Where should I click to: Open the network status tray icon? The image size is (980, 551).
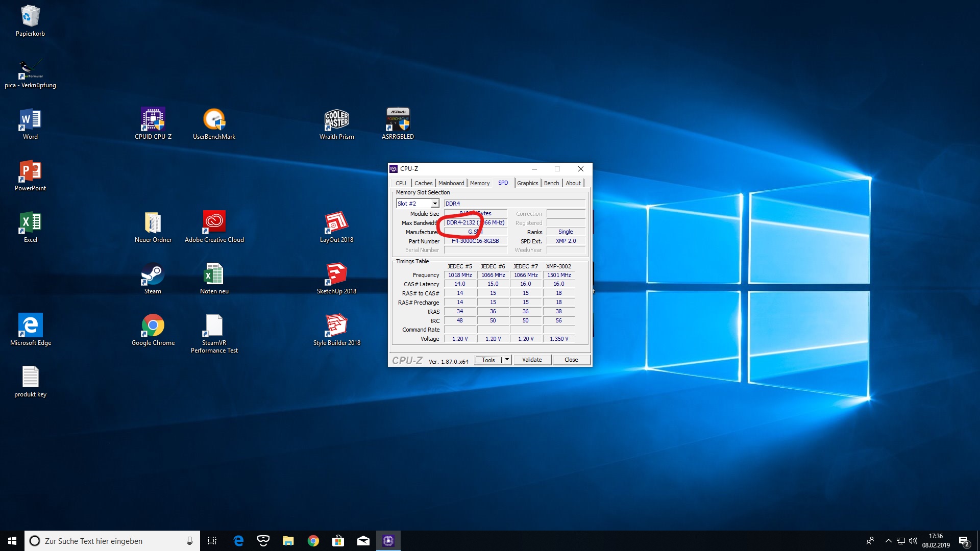(901, 541)
